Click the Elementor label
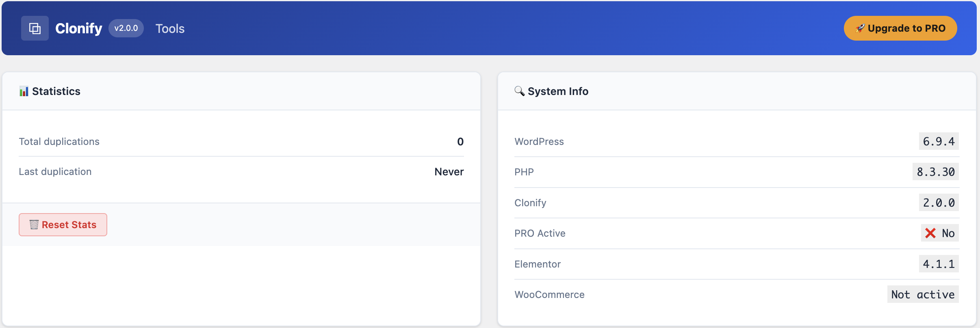The height and width of the screenshot is (328, 980). 538,264
